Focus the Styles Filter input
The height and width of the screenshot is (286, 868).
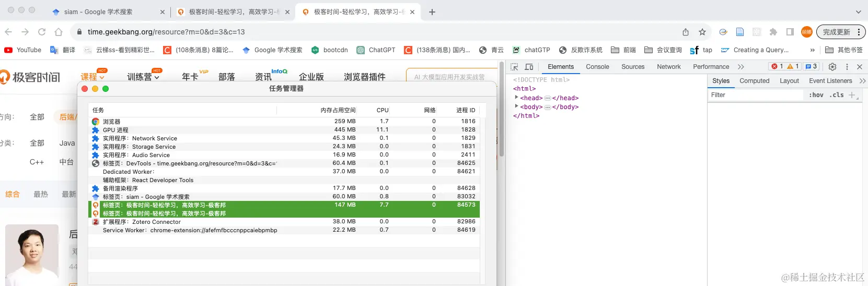pos(755,95)
